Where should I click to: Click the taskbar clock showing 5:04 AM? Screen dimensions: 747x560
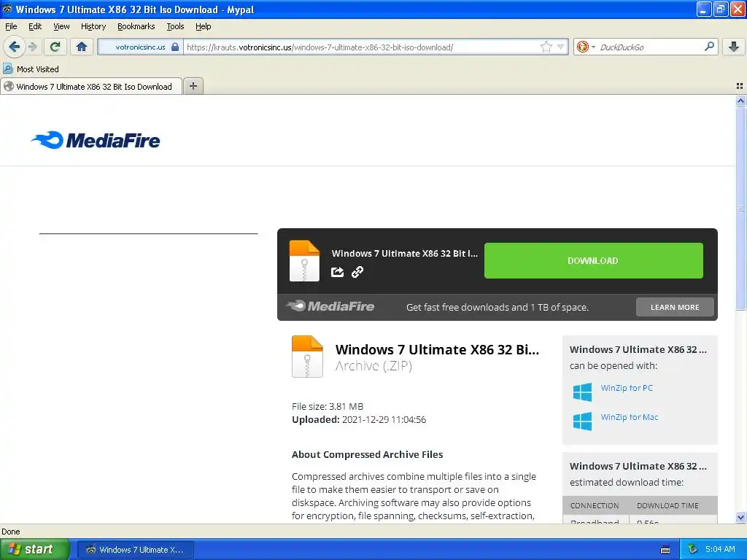pyautogui.click(x=720, y=549)
